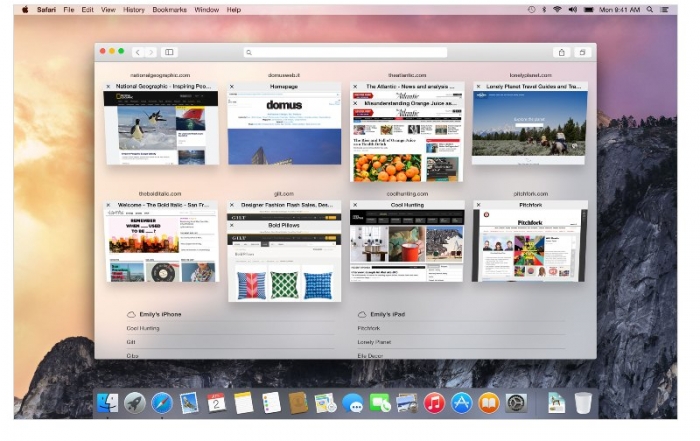
Task: Open Elle Decor from Emily's iPad list
Action: tap(370, 356)
